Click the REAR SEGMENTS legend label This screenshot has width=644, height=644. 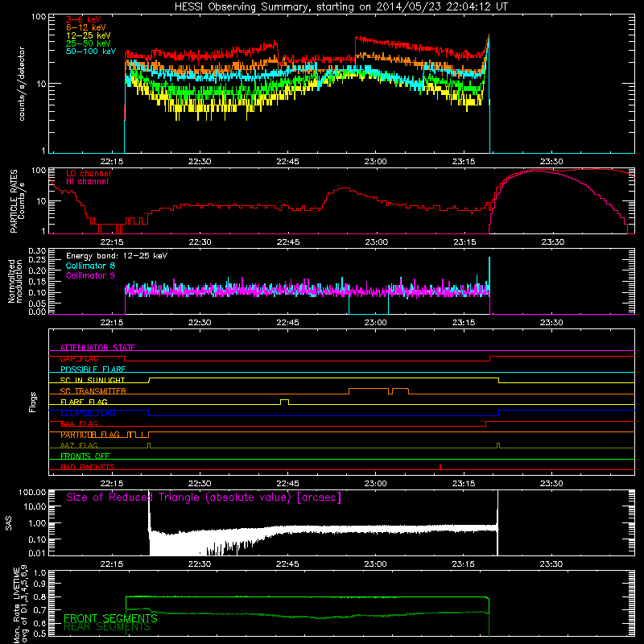107,627
